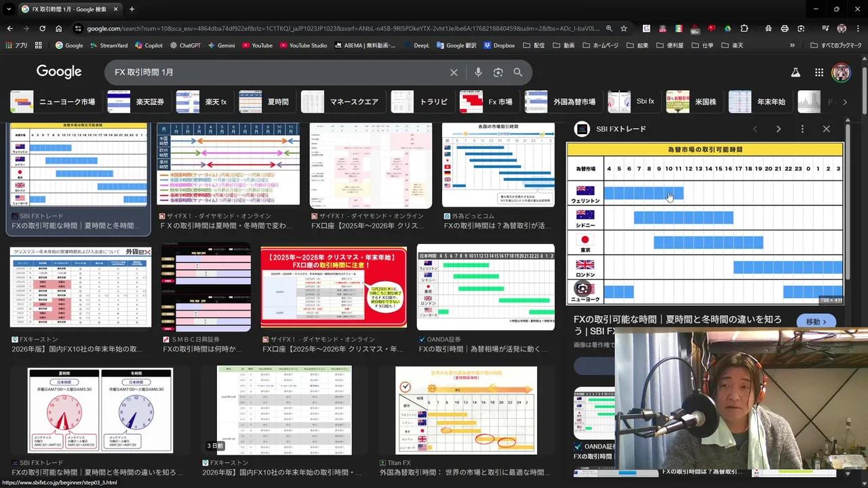Open SBI FXトレード source name in preview header
The image size is (868, 488).
[x=621, y=129]
